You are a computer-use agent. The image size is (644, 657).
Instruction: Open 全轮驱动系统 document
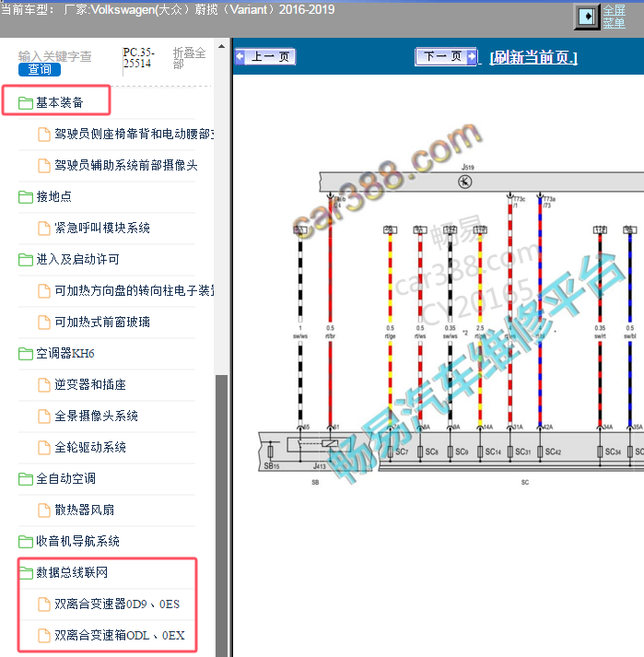pyautogui.click(x=90, y=447)
